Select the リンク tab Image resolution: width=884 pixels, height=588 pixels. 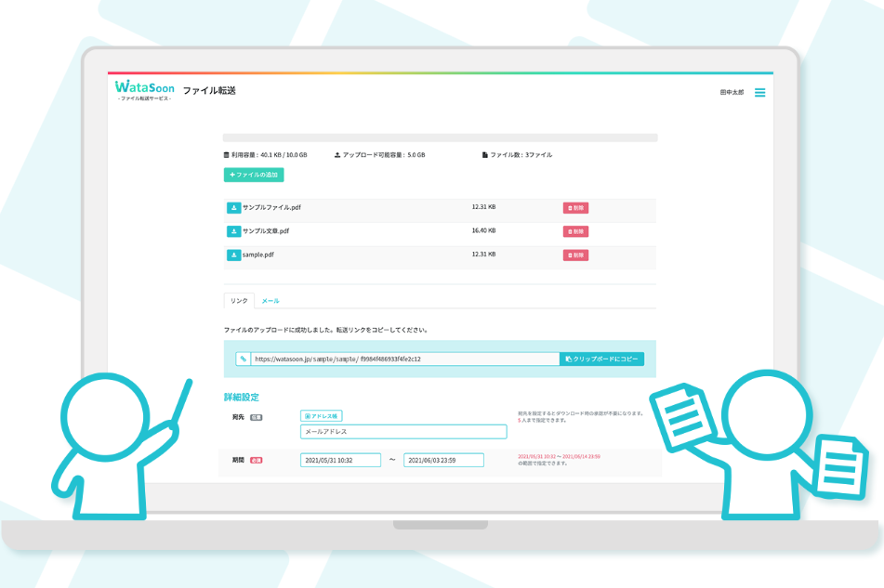(239, 301)
